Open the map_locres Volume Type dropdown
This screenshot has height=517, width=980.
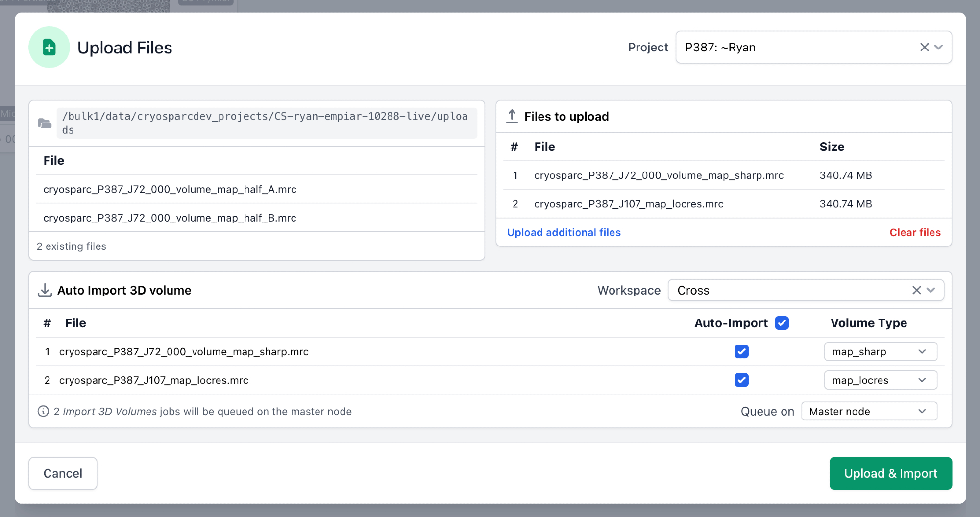pos(880,380)
